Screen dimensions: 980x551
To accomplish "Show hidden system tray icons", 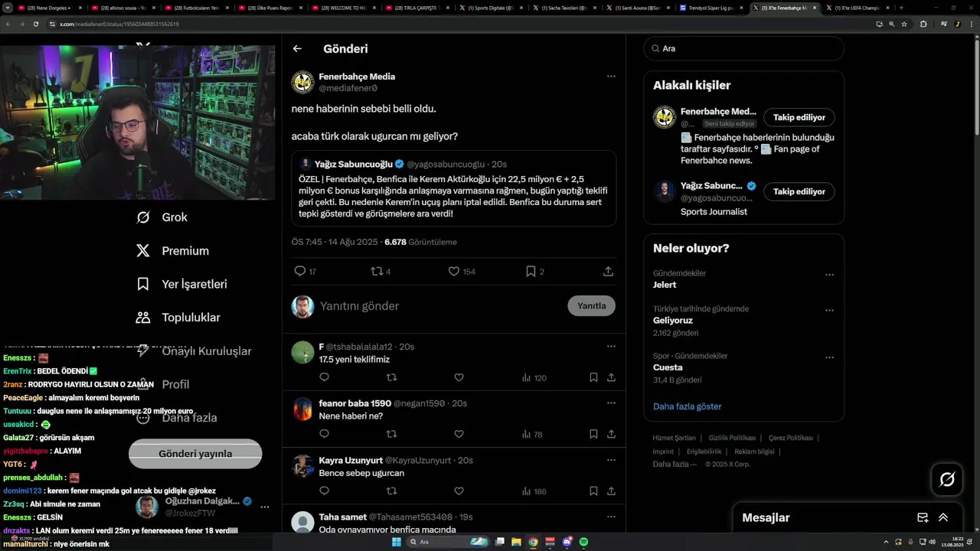I will (886, 542).
